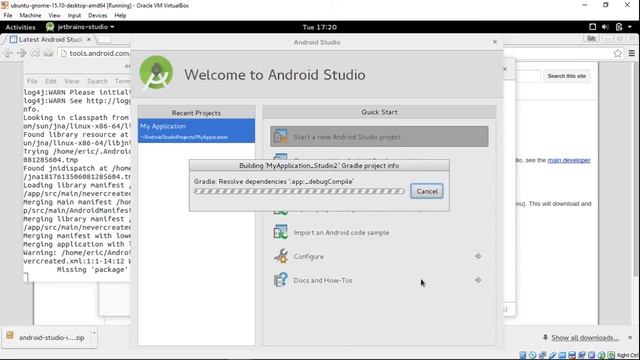Open the GNOME system menu arrow

[629, 27]
